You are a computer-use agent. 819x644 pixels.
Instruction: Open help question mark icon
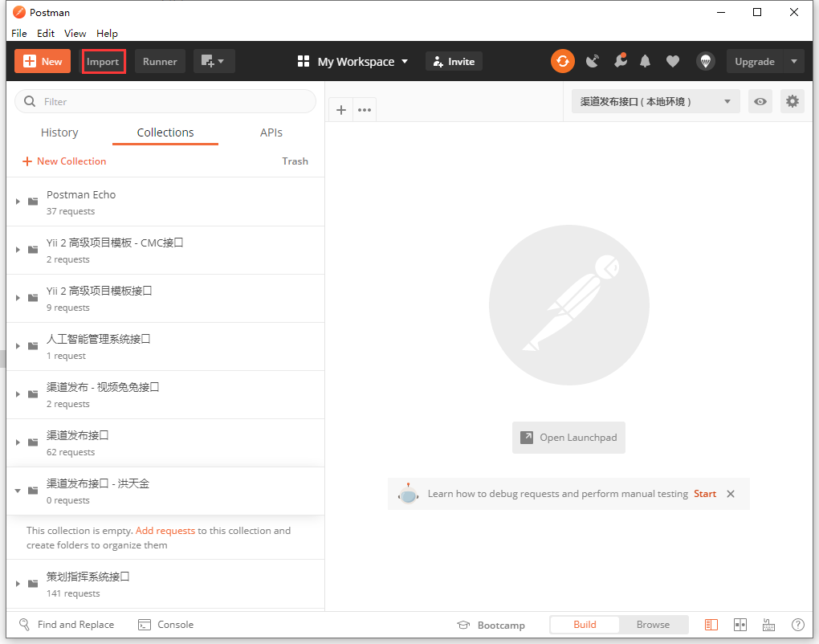click(798, 625)
